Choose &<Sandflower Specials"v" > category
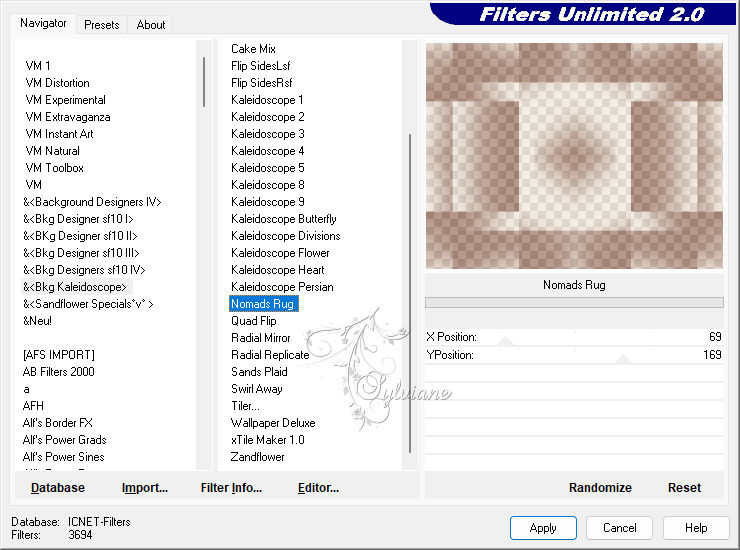The height and width of the screenshot is (550, 740). tap(88, 304)
